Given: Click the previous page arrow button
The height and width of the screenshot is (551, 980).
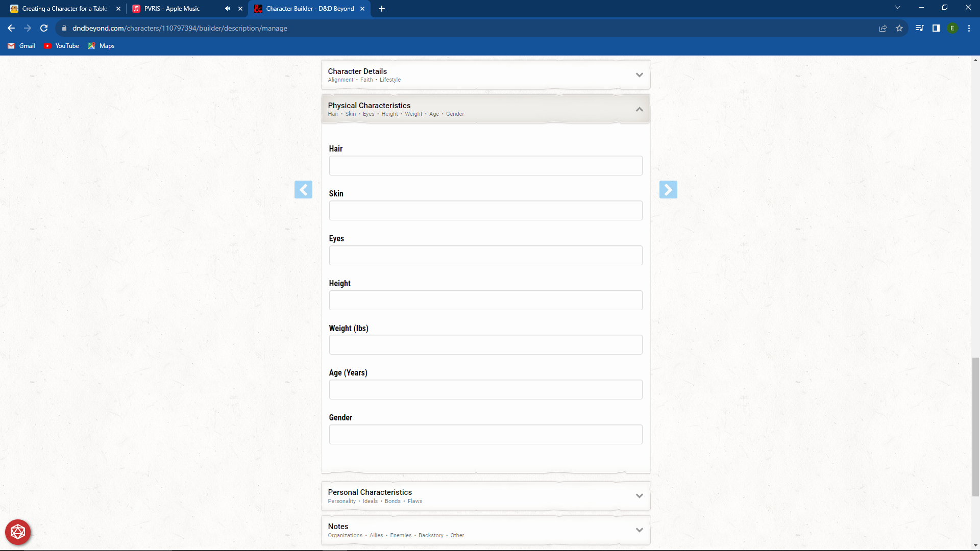Looking at the screenshot, I should tap(304, 189).
